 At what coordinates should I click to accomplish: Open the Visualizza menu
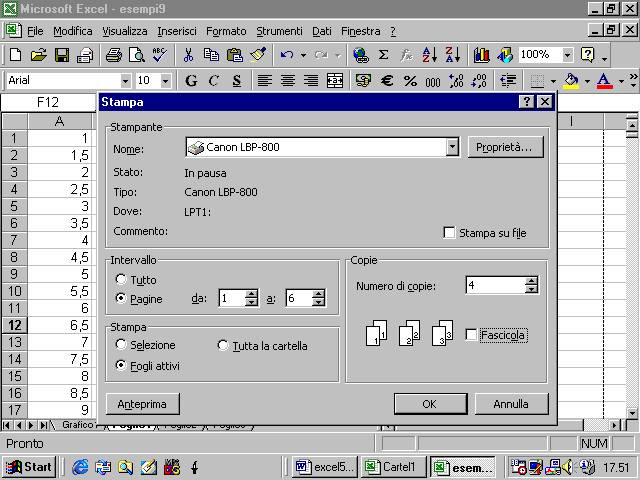[x=124, y=31]
